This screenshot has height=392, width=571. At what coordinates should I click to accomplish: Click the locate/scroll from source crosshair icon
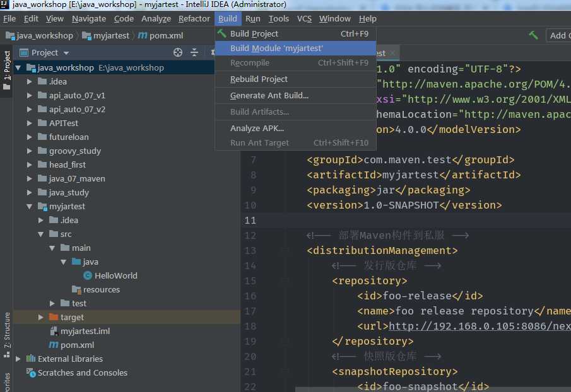[x=178, y=53]
